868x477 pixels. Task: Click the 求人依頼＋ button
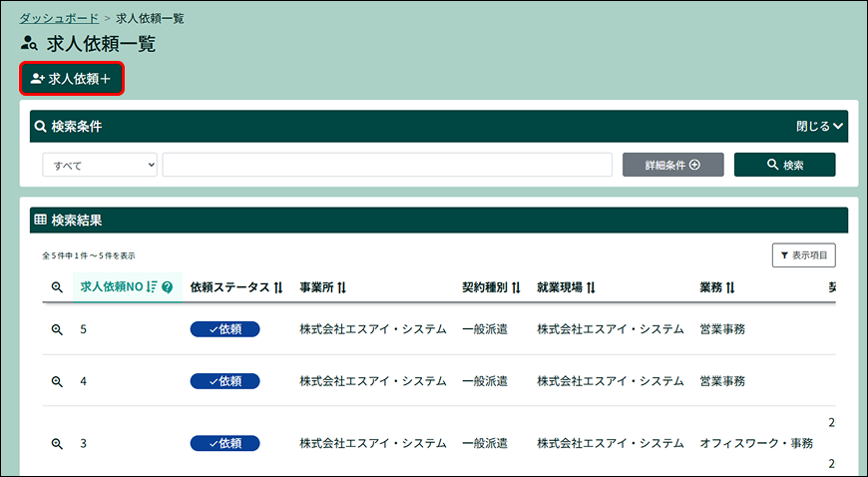72,79
